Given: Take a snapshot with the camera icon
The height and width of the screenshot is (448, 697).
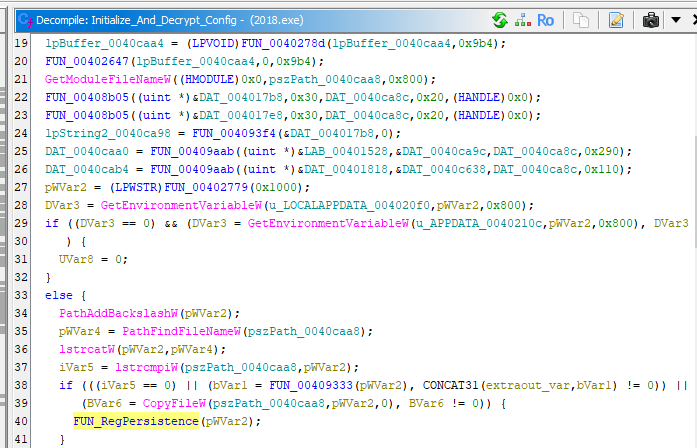Looking at the screenshot, I should [x=651, y=20].
